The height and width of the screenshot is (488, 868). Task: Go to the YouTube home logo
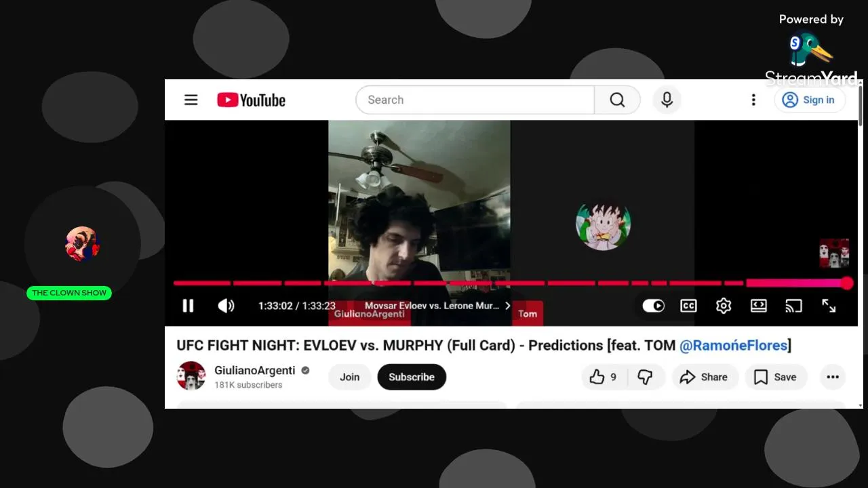click(x=251, y=100)
